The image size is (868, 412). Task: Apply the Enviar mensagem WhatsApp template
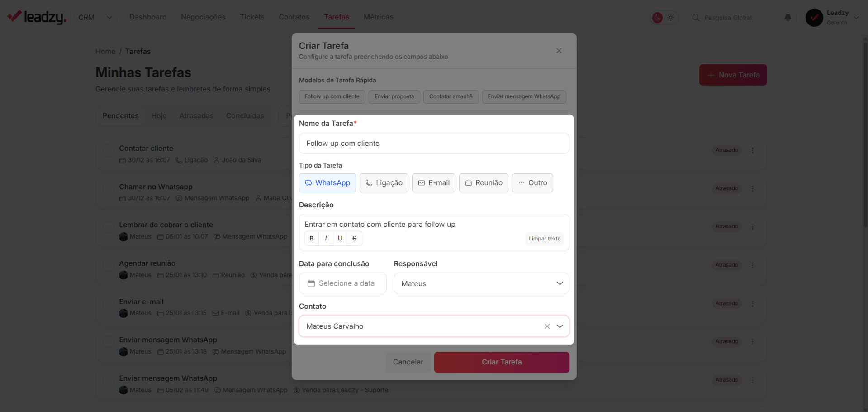click(x=524, y=96)
